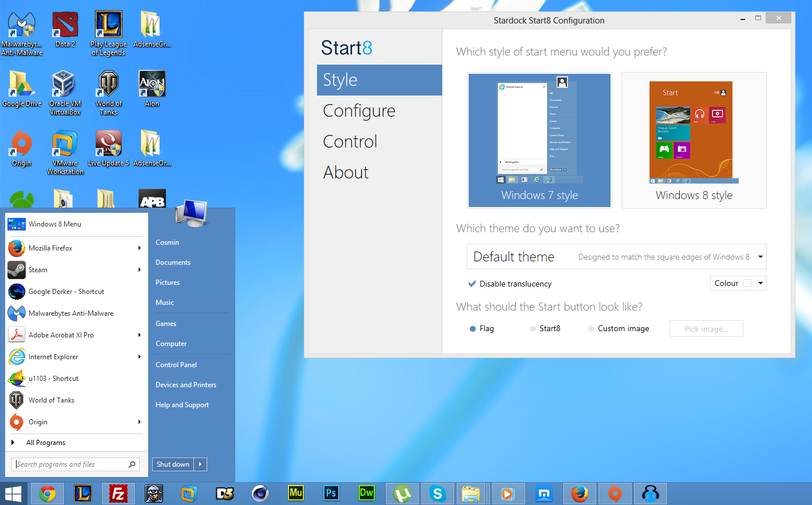
Task: Expand the Shut down options arrow
Action: point(200,464)
